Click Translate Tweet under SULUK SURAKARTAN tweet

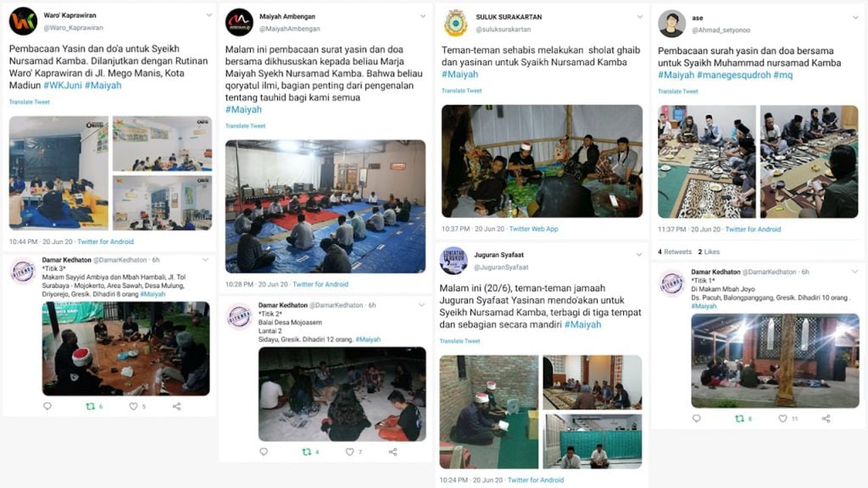(x=462, y=91)
